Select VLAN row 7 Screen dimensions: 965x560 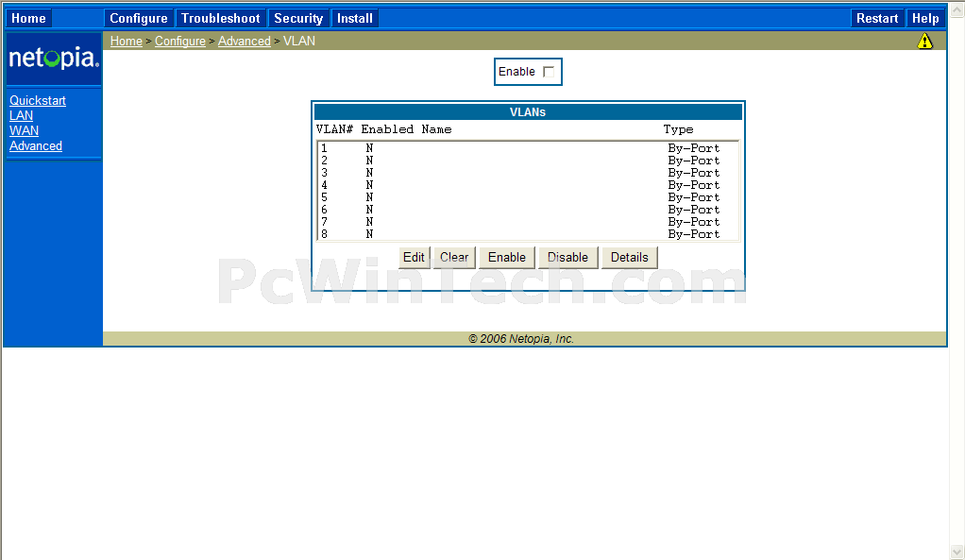click(528, 222)
